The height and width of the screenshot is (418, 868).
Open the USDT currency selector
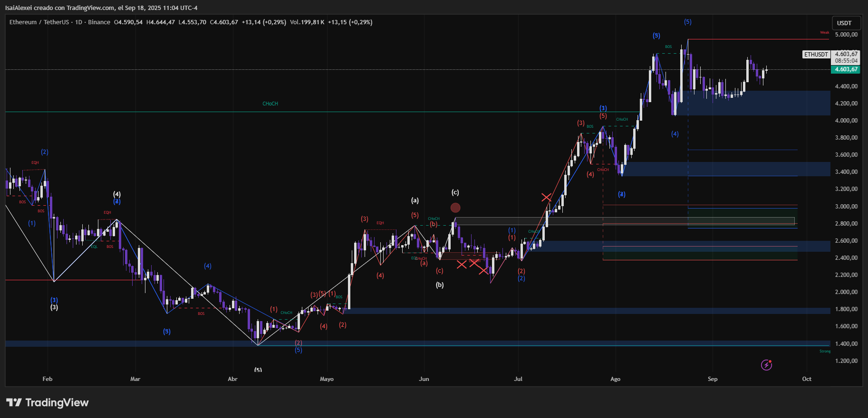[844, 23]
